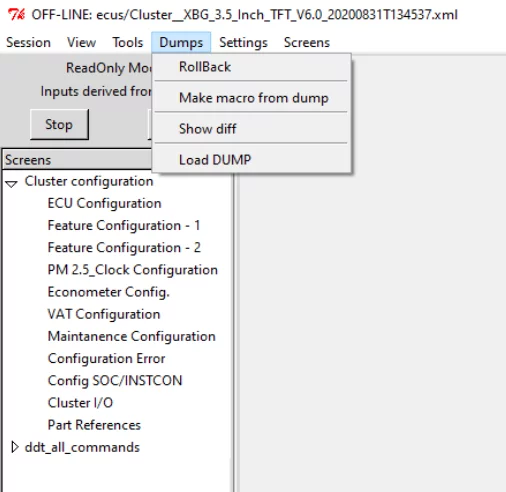Close the open Dumps menu
Viewport: 506px width, 492px height.
click(181, 42)
